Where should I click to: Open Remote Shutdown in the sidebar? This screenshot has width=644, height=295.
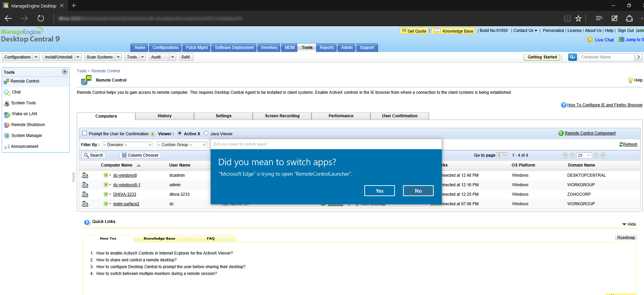[x=28, y=125]
